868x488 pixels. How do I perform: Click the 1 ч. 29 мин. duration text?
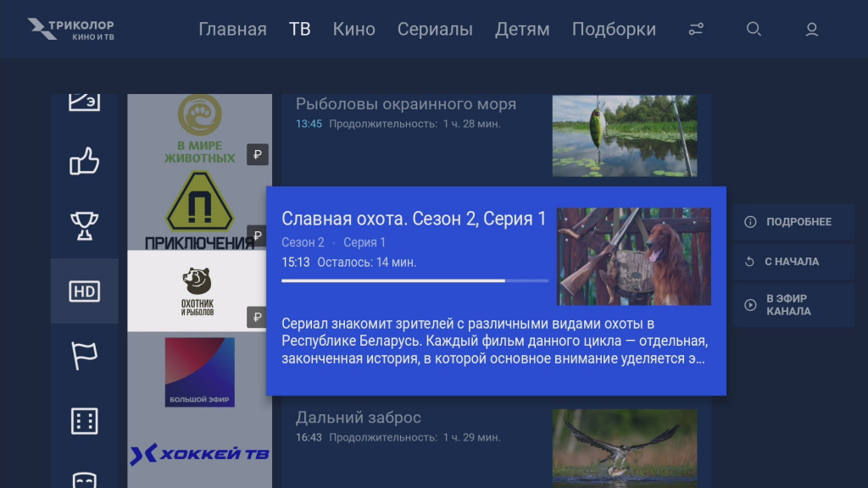(471, 438)
